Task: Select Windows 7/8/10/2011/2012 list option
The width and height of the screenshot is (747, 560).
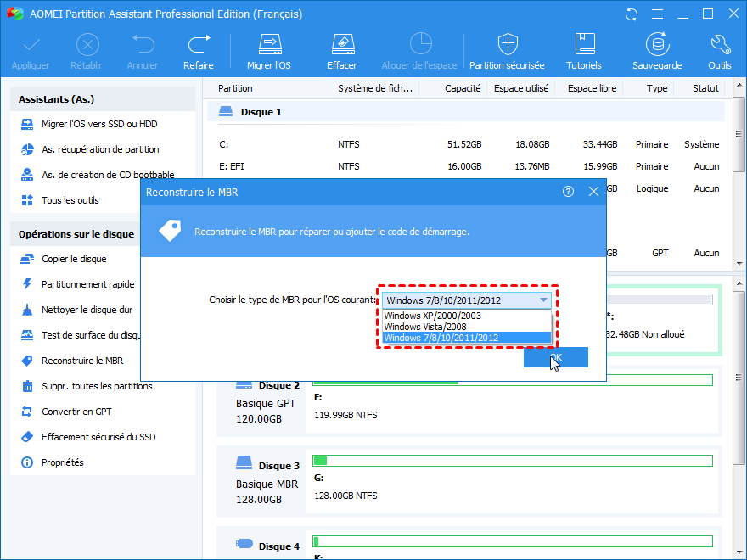Action: [441, 338]
